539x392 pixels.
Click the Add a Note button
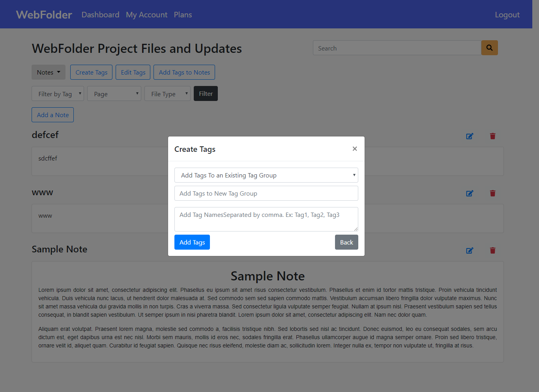pos(52,115)
